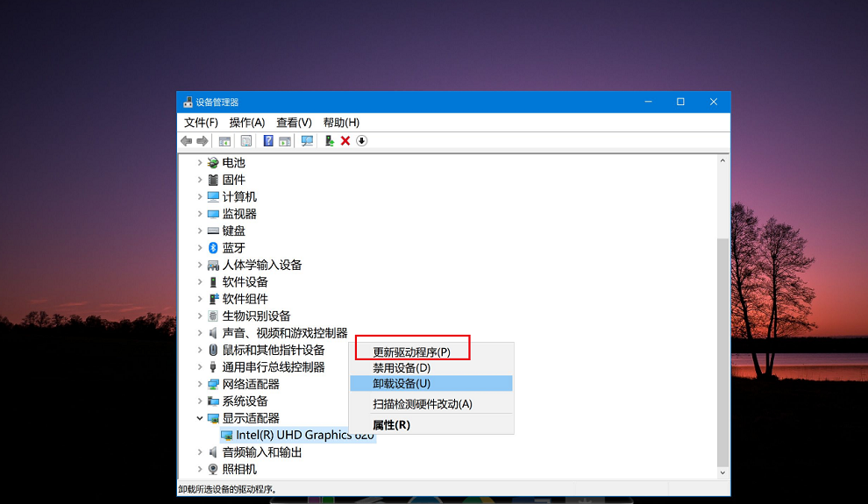Select the Intel(R) UHD Graphics 620 device
This screenshot has height=504, width=868.
[298, 436]
